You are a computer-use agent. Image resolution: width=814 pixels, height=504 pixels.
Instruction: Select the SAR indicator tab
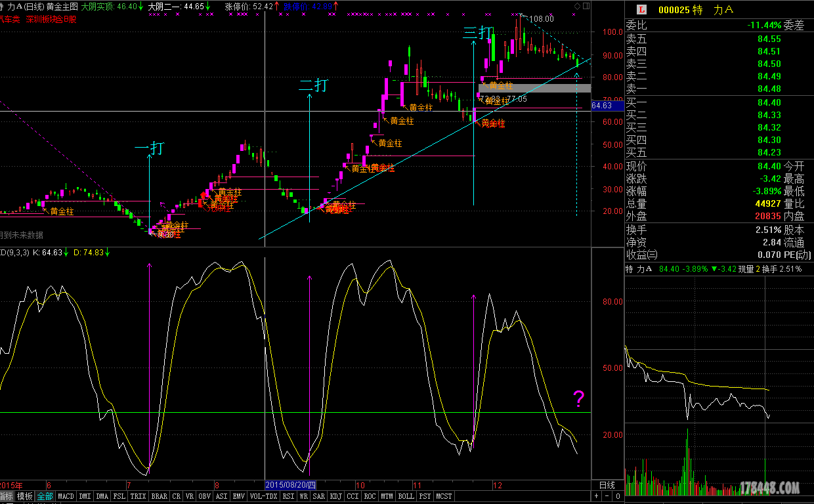click(x=319, y=496)
